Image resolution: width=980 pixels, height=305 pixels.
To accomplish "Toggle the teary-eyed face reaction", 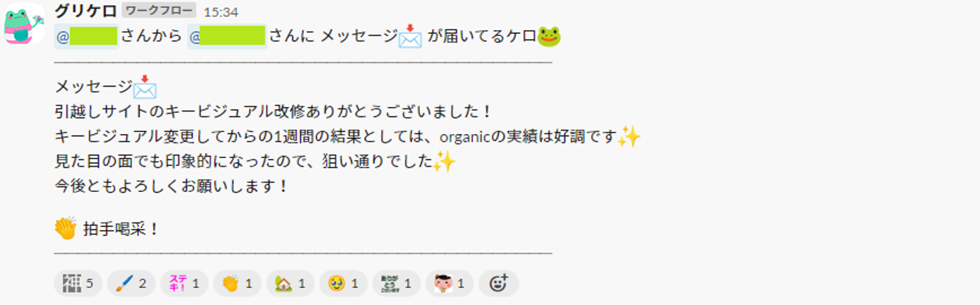I will (x=344, y=283).
